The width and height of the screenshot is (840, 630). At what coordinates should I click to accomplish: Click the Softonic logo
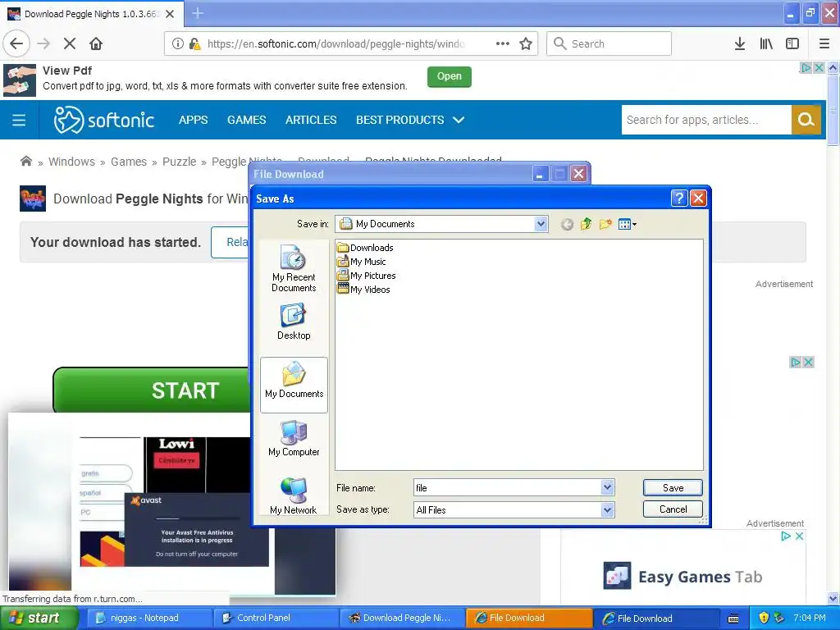(104, 120)
